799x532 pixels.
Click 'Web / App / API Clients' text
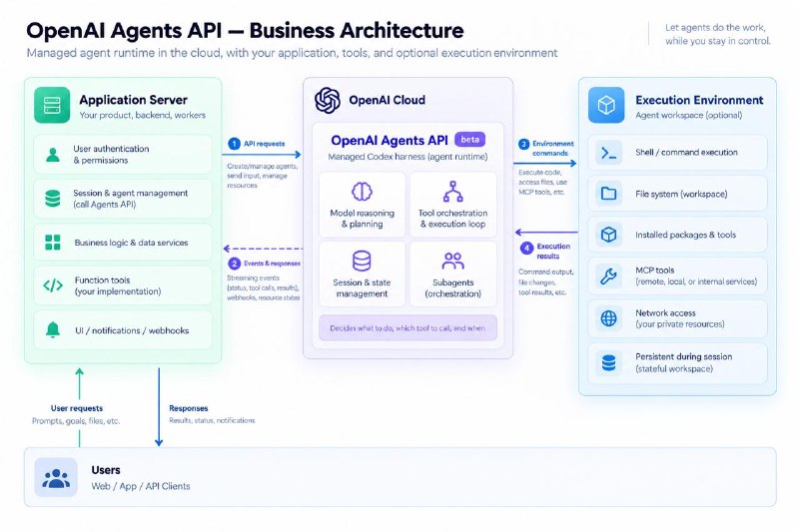[x=141, y=486]
